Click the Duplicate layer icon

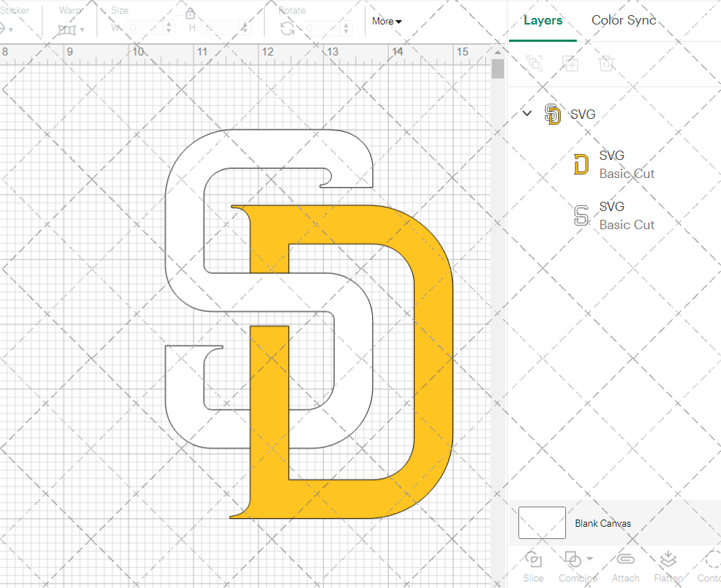point(571,63)
